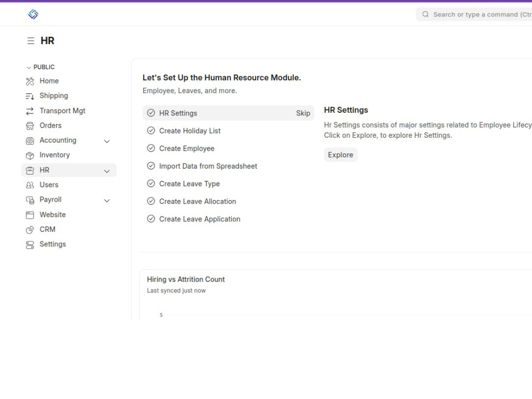Expand the Payroll dropdown arrow
Screen dimensions: 532x399
(107, 201)
